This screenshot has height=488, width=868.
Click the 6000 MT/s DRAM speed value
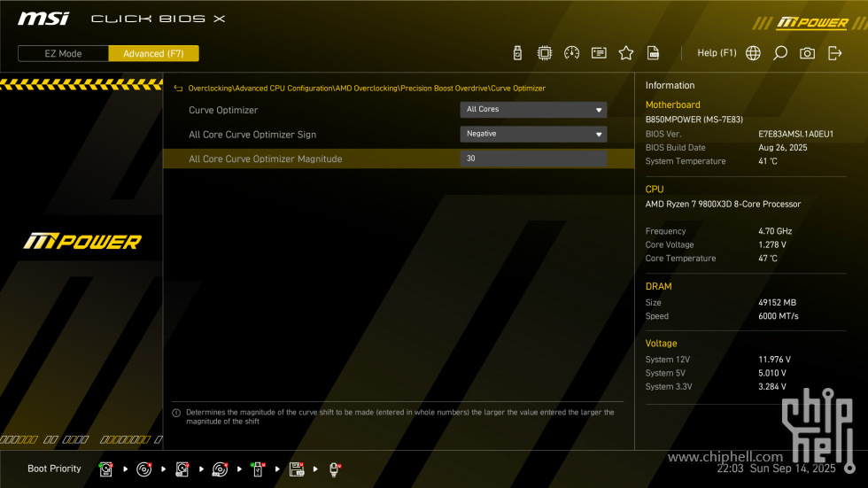click(x=779, y=316)
